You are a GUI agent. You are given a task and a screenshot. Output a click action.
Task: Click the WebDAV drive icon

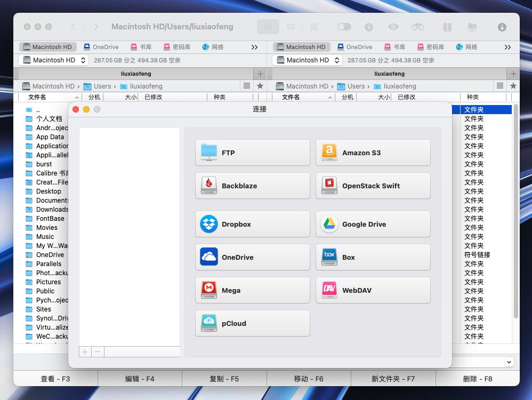[329, 290]
